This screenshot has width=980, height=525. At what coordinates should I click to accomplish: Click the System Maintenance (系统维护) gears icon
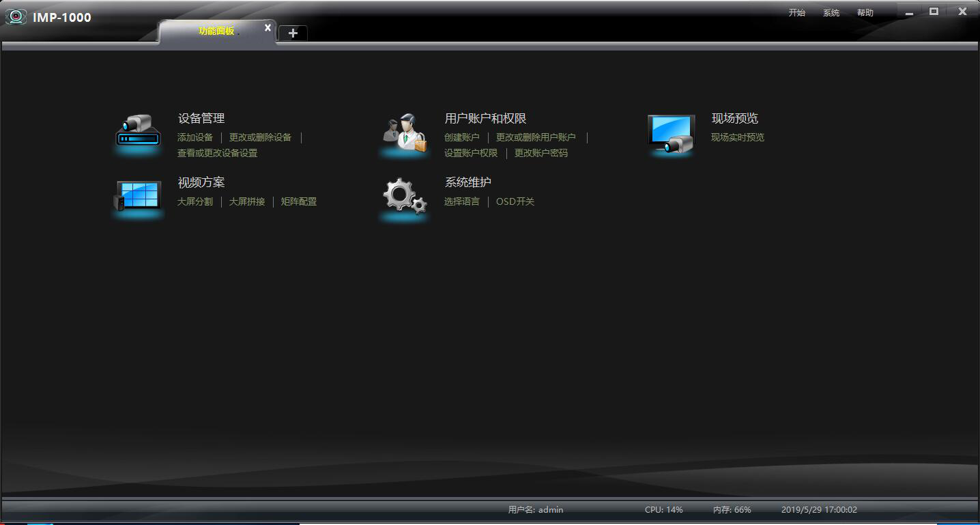coord(404,197)
